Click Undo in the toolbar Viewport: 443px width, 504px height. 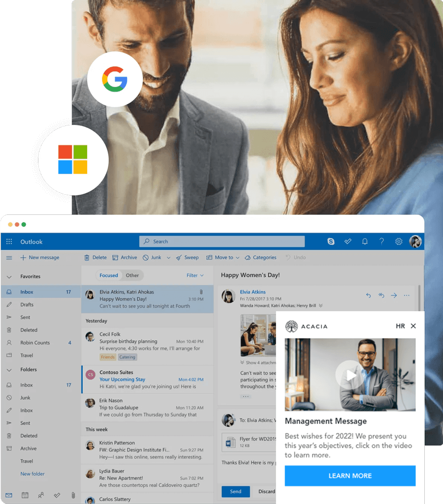click(296, 258)
